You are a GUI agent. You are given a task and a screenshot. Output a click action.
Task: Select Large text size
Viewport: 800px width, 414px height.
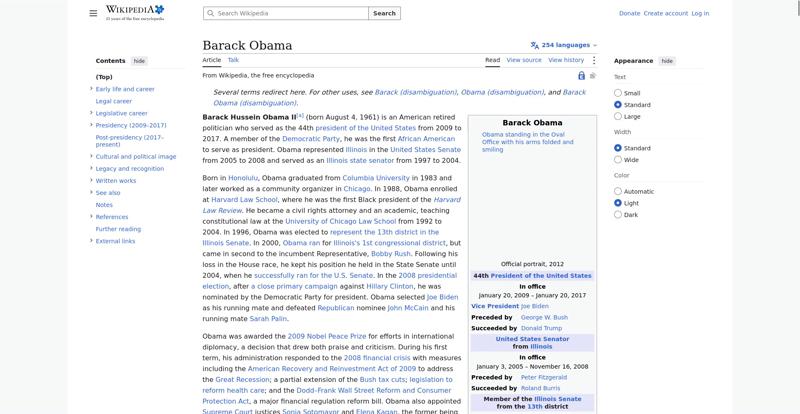618,116
